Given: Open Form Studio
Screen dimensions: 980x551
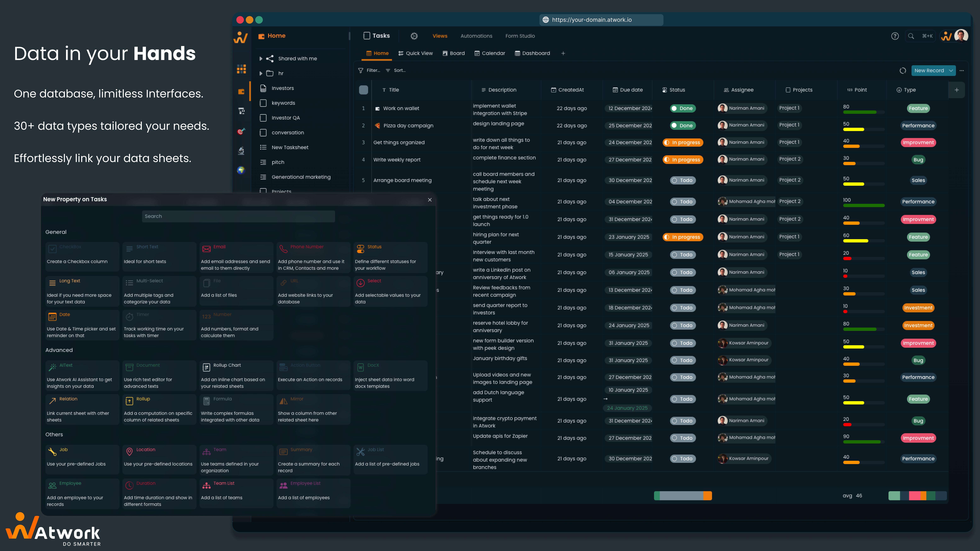Looking at the screenshot, I should pos(520,36).
